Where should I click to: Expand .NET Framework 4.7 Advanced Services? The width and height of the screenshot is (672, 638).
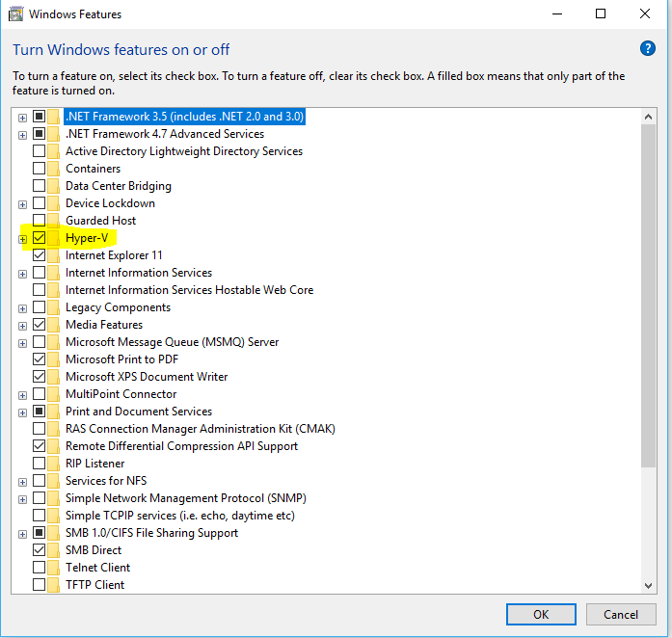23,135
